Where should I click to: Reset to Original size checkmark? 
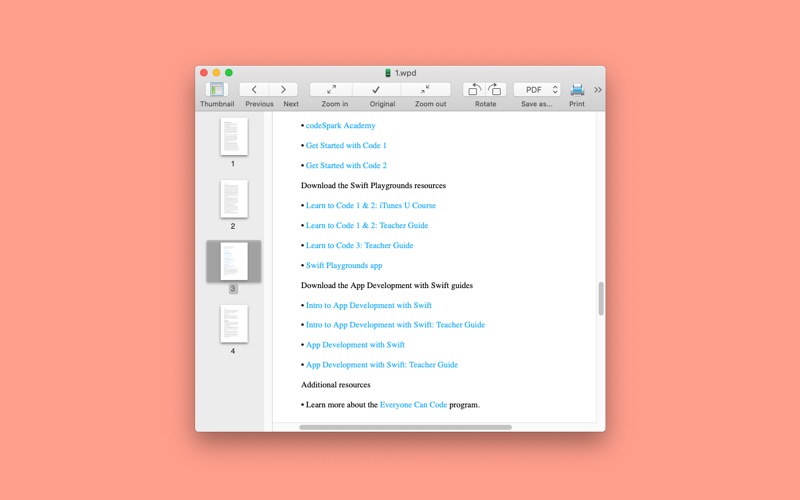(376, 89)
